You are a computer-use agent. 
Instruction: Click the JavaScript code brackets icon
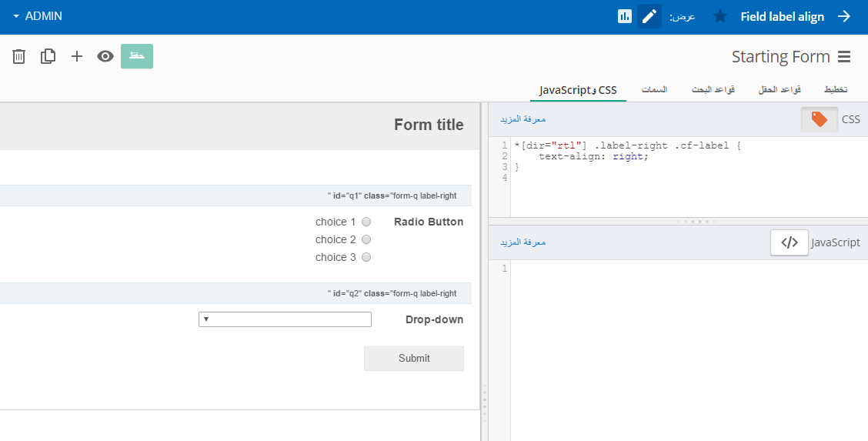pos(790,242)
